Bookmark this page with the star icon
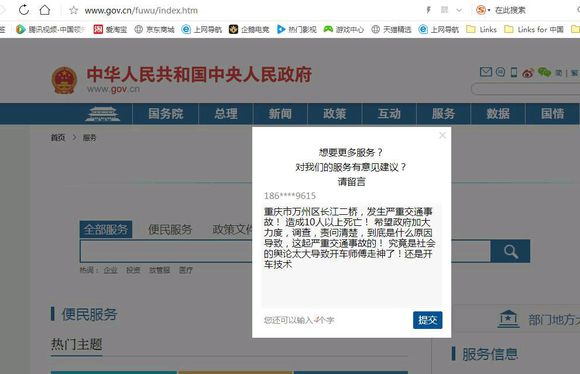 [73, 10]
